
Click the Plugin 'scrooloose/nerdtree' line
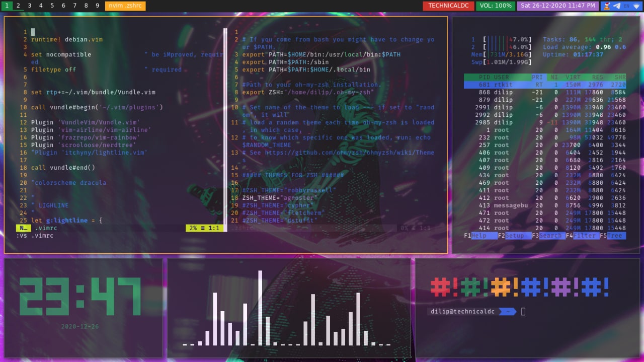tap(84, 145)
